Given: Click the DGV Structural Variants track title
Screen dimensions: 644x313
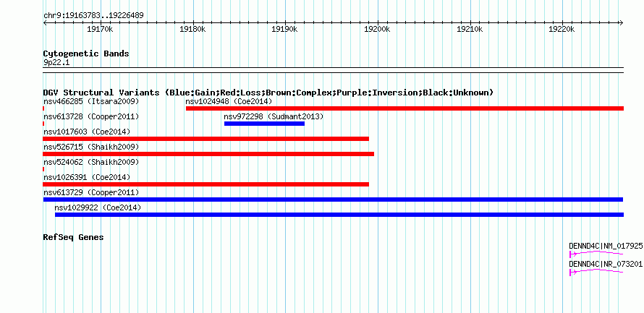Looking at the screenshot, I should coord(268,93).
